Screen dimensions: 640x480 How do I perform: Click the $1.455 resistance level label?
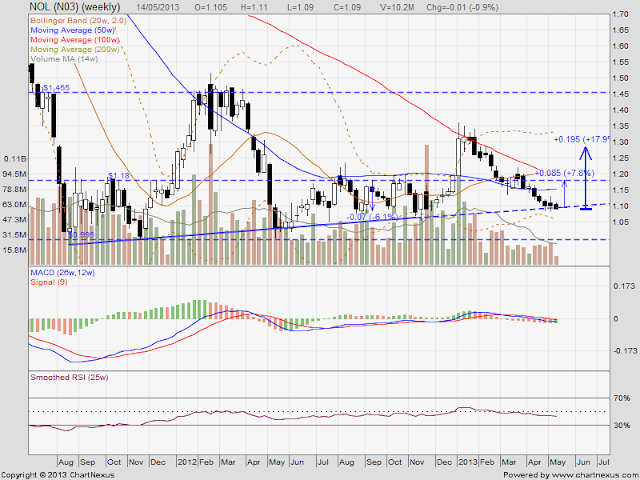pos(56,88)
